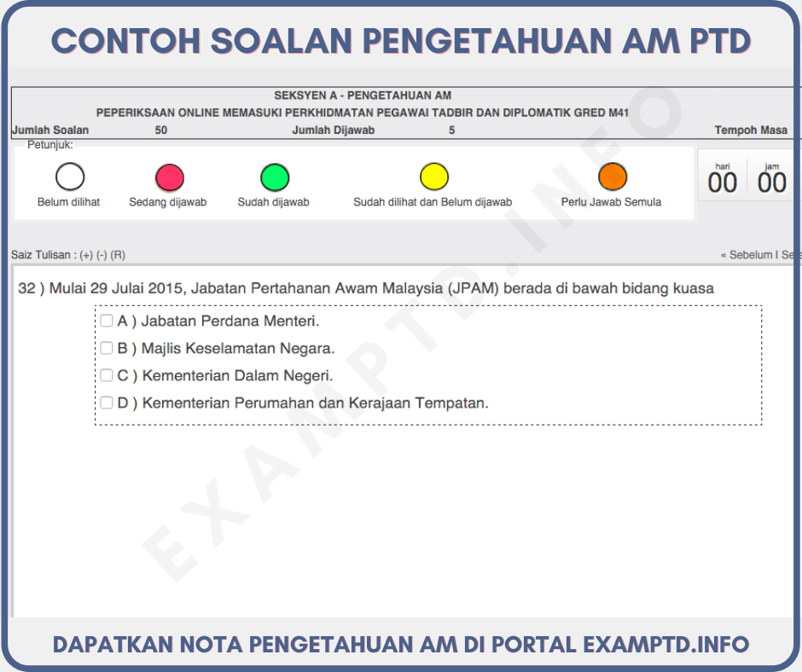Click the 'DAPATKAN NOTA PENGETAHUAN AM' footer banner

click(401, 645)
